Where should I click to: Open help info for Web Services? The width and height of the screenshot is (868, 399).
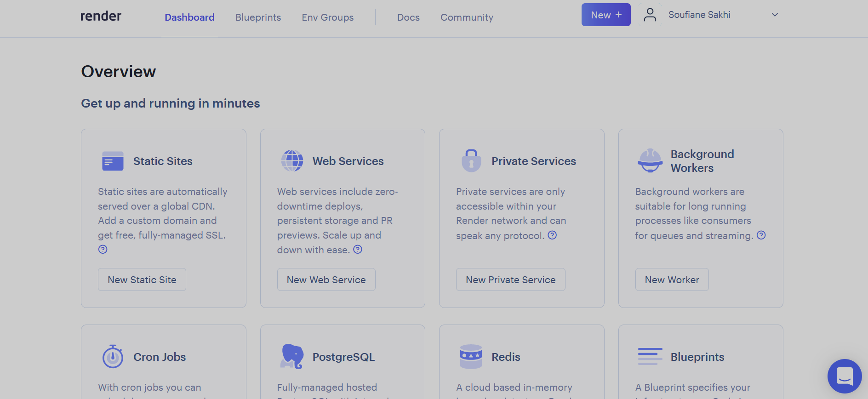tap(358, 250)
